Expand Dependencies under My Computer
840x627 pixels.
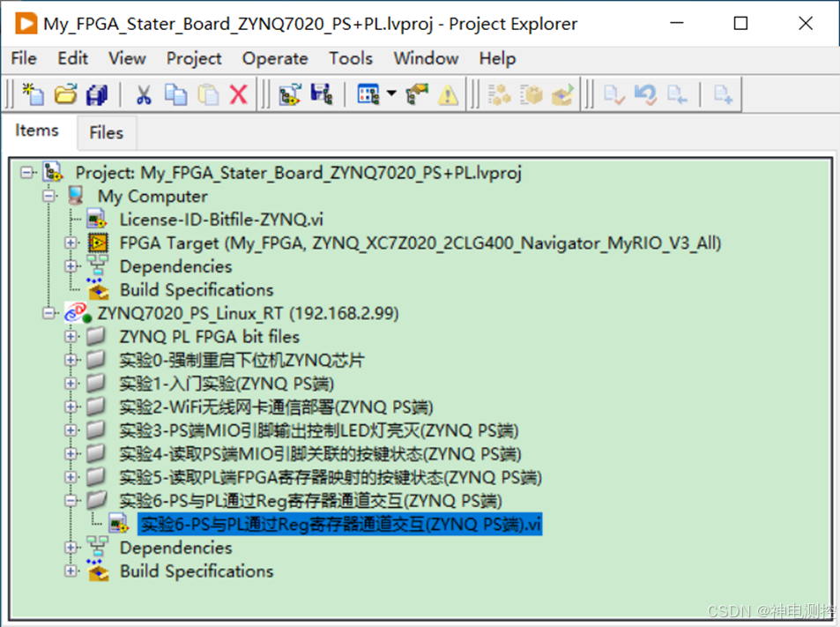(x=71, y=266)
